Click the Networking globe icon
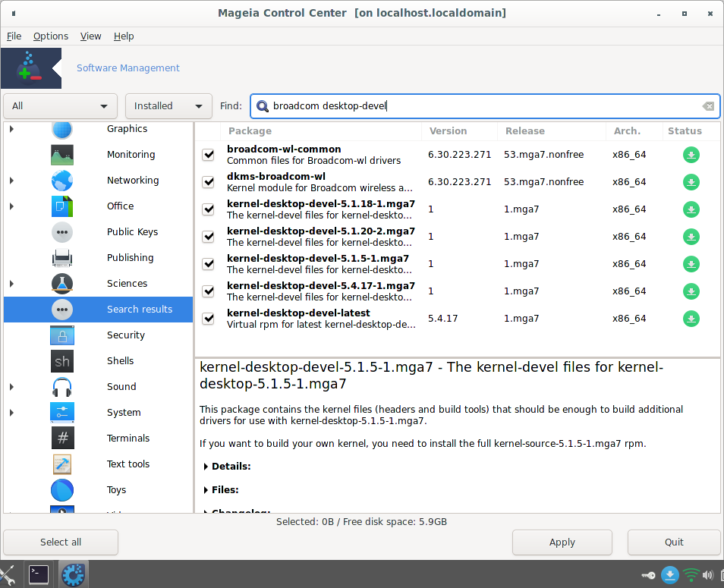The width and height of the screenshot is (724, 588). point(62,181)
